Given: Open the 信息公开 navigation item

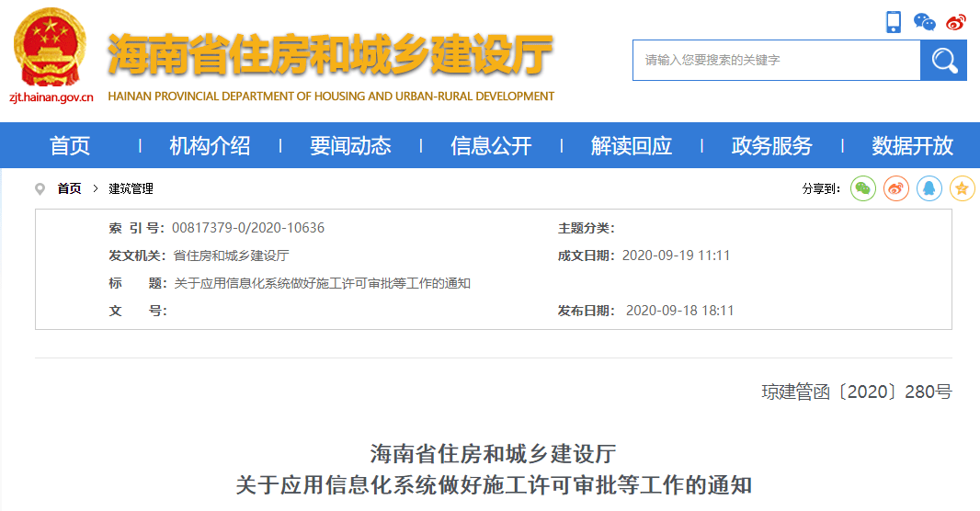Looking at the screenshot, I should click(491, 145).
